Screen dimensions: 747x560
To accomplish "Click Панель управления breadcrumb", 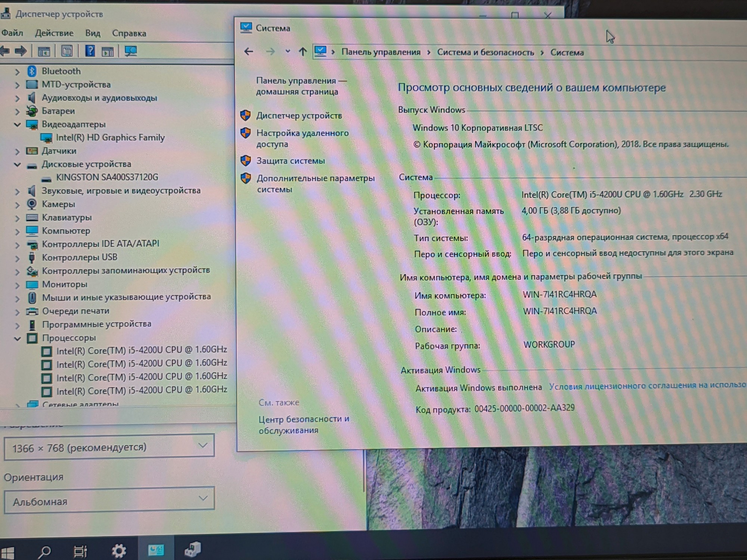I will pyautogui.click(x=381, y=52).
